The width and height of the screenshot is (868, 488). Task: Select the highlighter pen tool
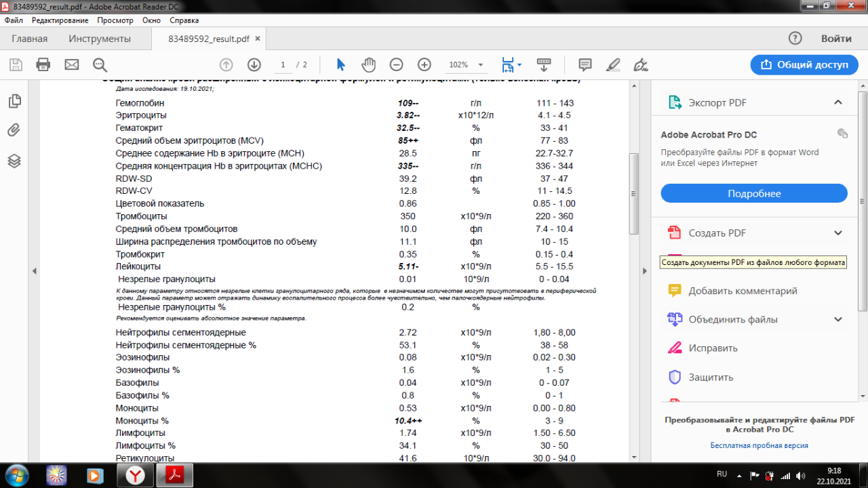(613, 64)
